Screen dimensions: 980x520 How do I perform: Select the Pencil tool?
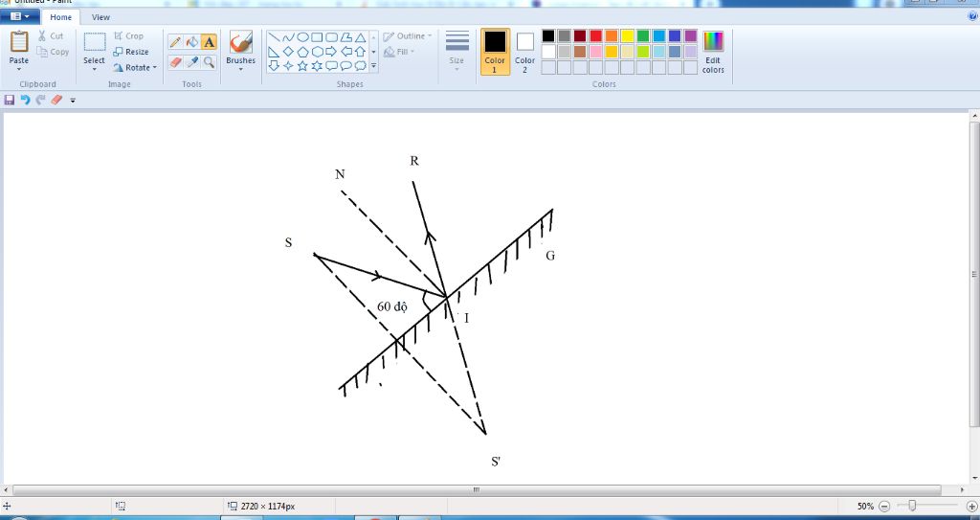tap(176, 42)
